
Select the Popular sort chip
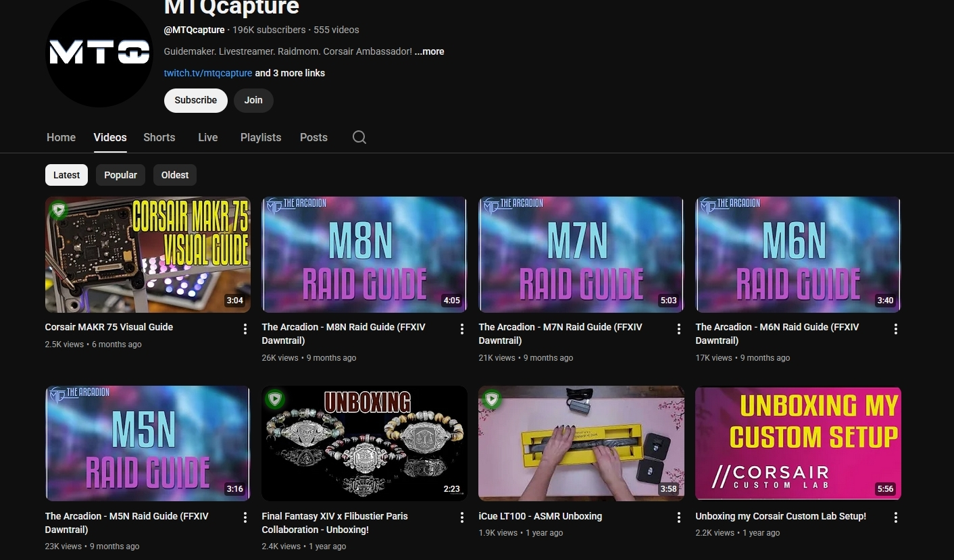(x=121, y=175)
